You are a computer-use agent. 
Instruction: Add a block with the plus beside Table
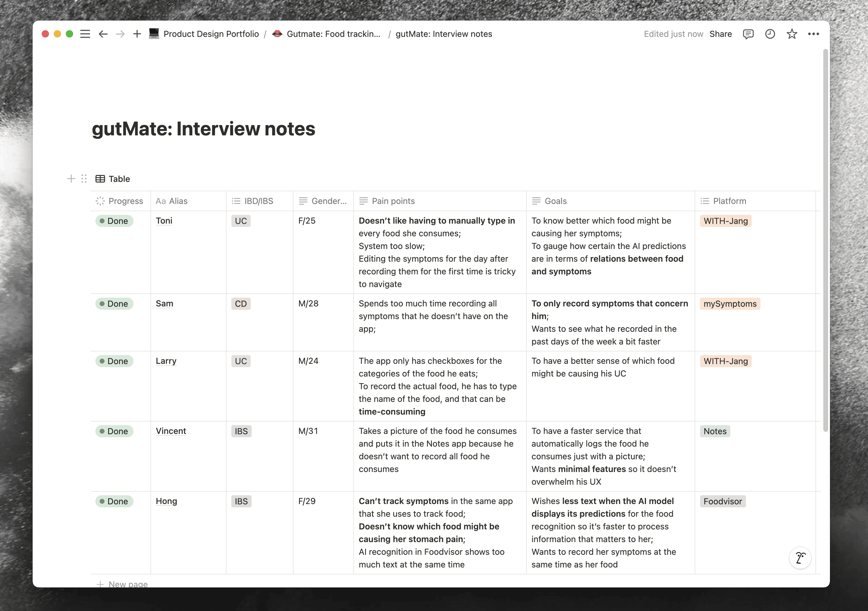coord(71,179)
